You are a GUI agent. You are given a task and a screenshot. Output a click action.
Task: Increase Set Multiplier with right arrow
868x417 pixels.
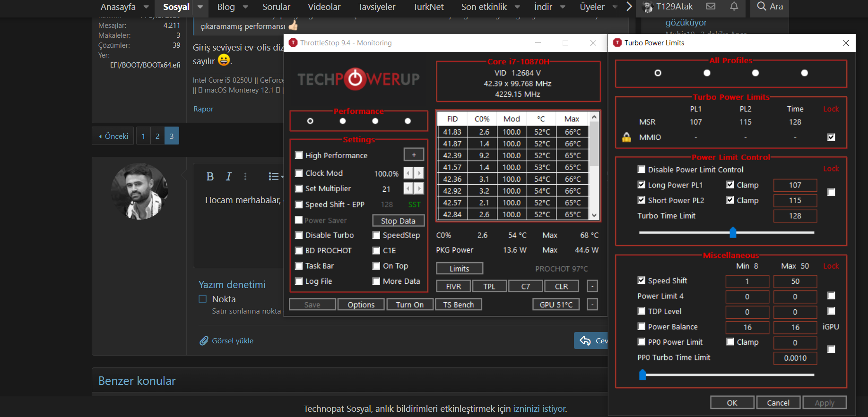[x=419, y=188]
